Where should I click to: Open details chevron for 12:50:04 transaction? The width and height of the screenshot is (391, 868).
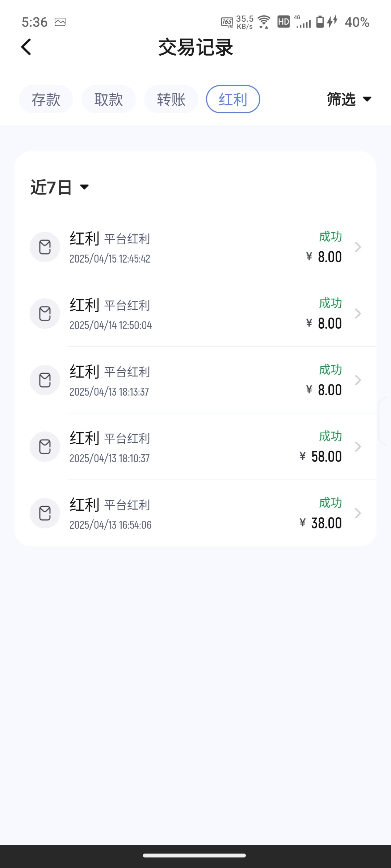coord(358,314)
